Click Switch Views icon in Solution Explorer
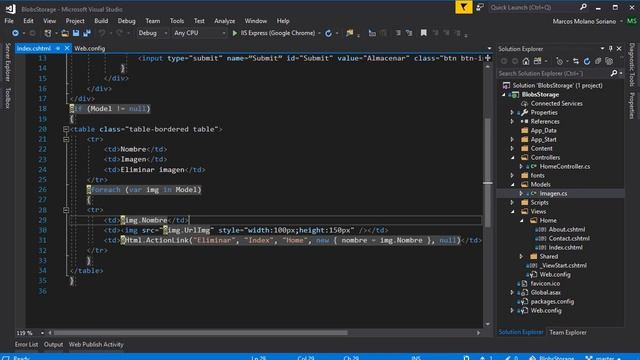The width and height of the screenshot is (640, 360). pos(538,61)
